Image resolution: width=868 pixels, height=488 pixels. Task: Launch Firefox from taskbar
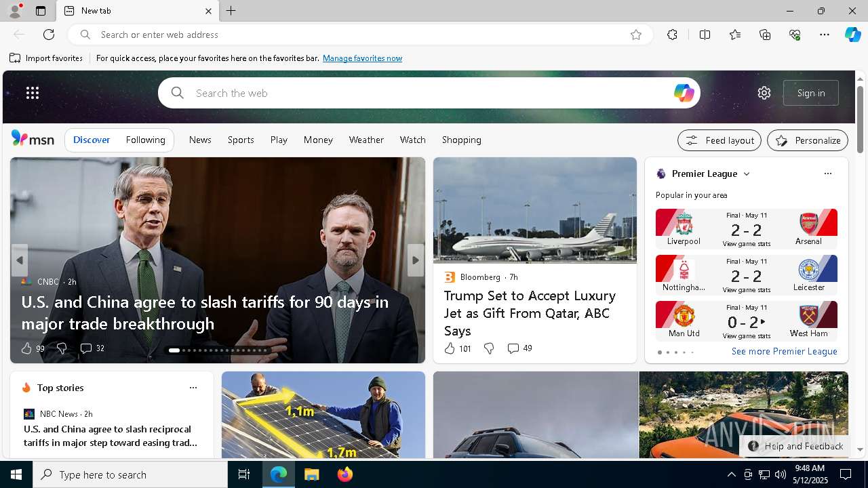click(x=345, y=474)
